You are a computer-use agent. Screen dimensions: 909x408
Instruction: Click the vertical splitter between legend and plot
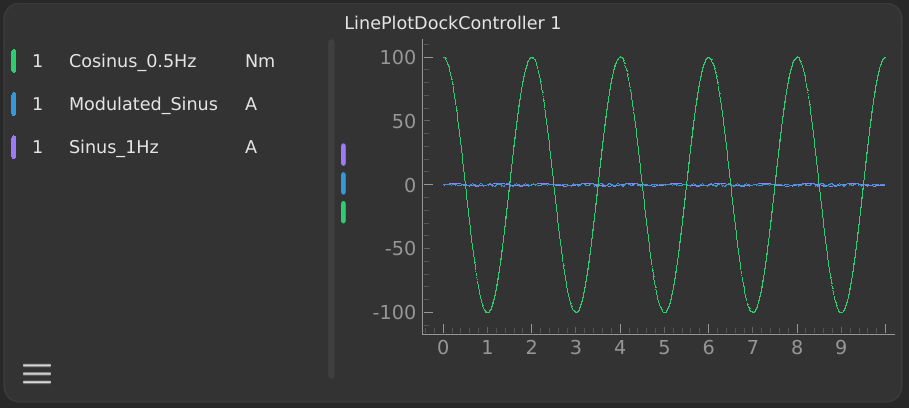coord(331,208)
